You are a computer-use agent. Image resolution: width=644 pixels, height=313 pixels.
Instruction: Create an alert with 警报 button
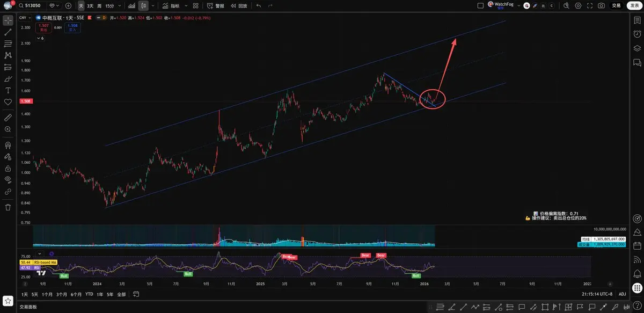point(216,5)
